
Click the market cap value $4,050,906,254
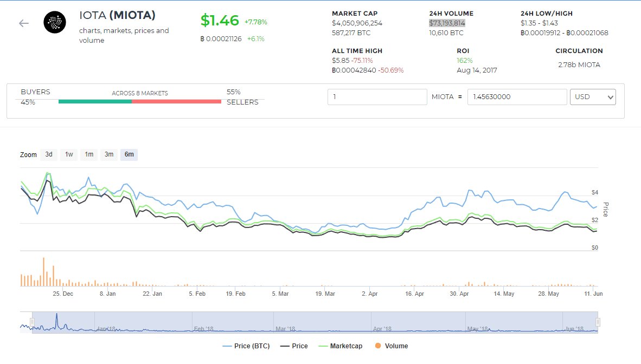(x=357, y=23)
